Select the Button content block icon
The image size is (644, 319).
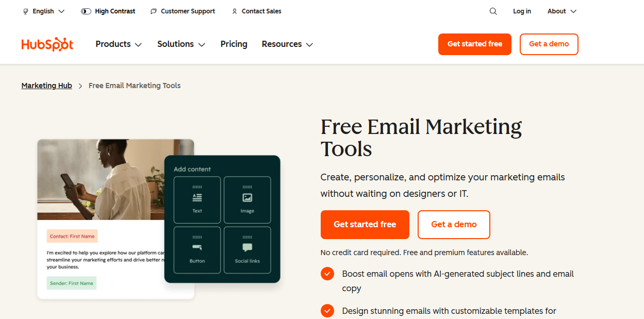(197, 248)
